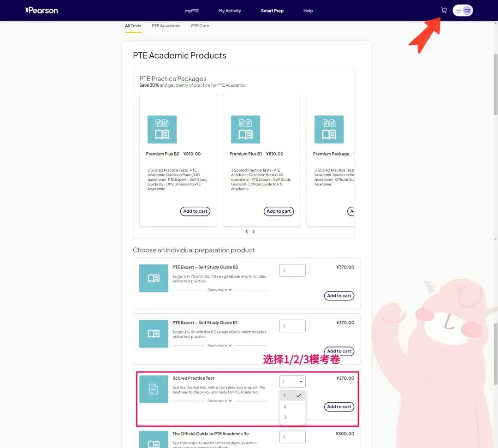The image size is (498, 448).
Task: Add Premium Plus B1 to cart
Action: point(279,211)
